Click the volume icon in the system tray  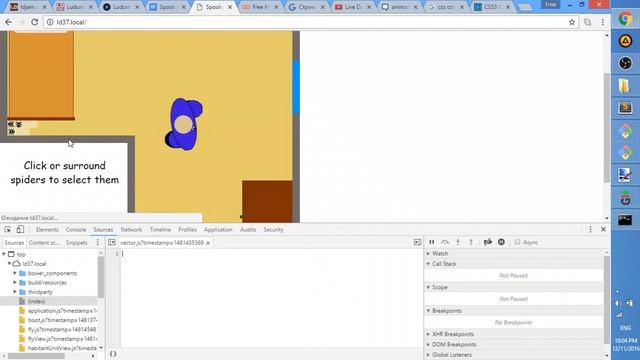618,303
